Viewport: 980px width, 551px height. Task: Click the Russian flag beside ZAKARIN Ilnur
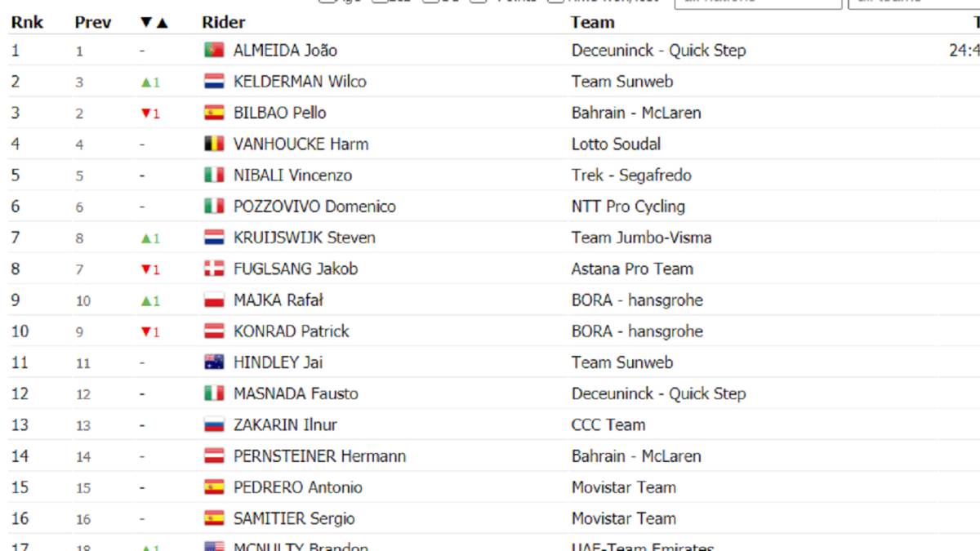coord(214,425)
